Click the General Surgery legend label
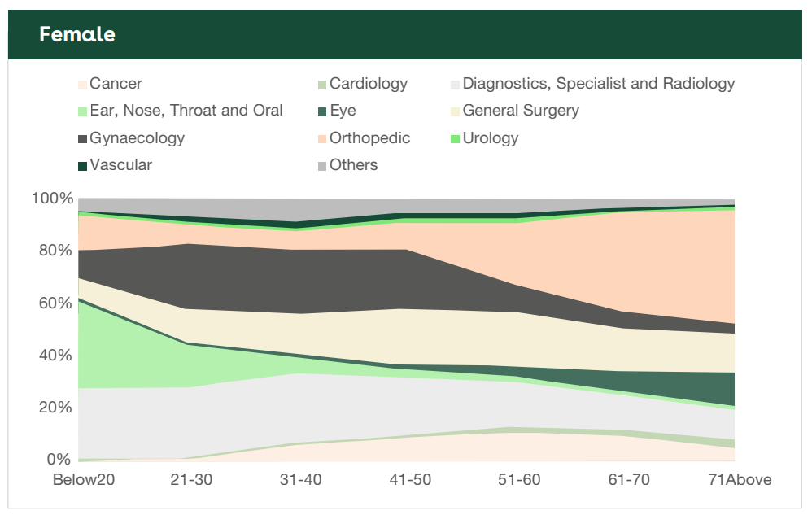The width and height of the screenshot is (812, 515). (x=521, y=111)
